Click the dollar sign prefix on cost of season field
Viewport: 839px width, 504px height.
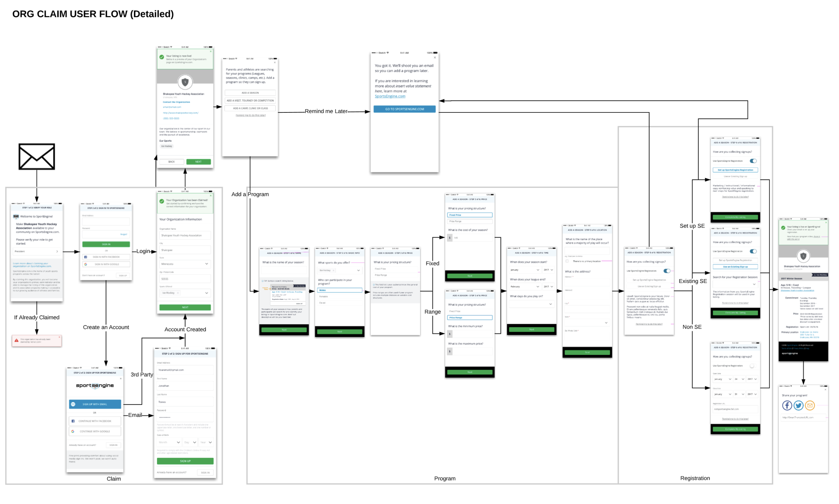click(449, 238)
